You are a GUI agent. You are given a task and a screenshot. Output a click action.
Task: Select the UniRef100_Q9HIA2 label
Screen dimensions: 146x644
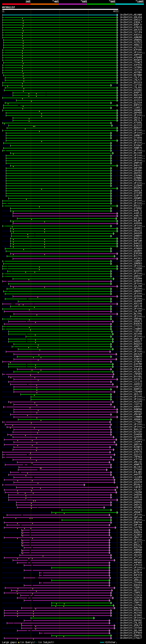(x=131, y=560)
